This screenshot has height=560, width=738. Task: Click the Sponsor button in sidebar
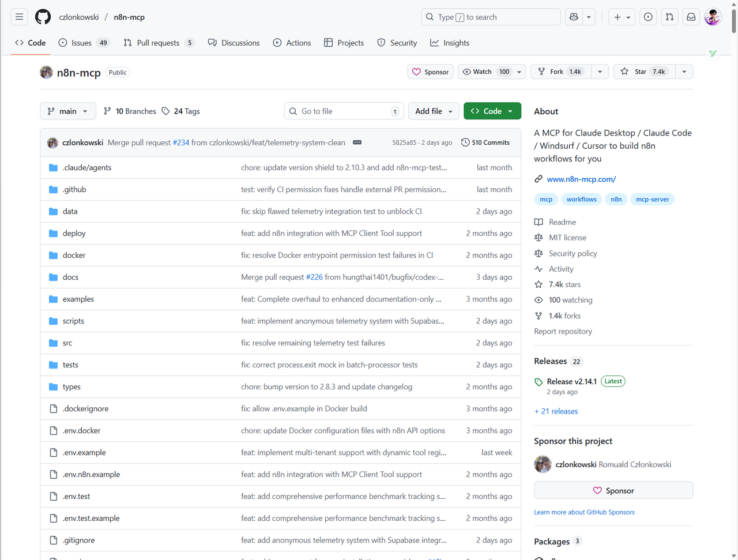click(x=613, y=490)
